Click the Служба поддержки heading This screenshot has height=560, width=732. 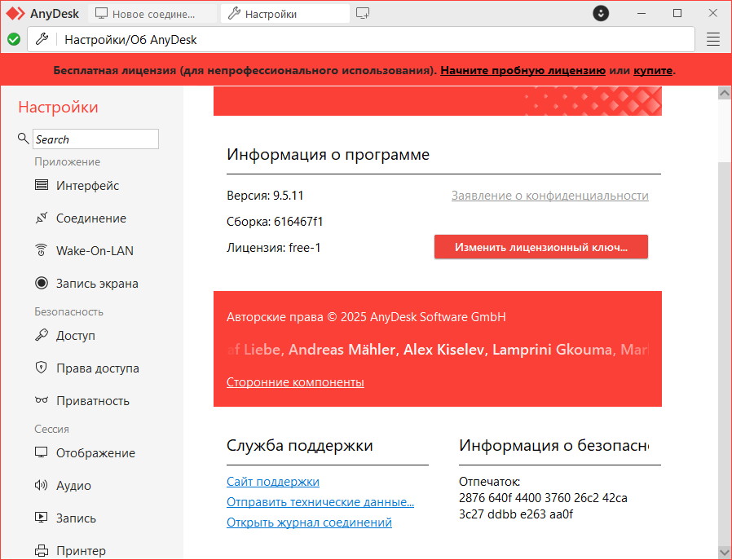tap(299, 445)
